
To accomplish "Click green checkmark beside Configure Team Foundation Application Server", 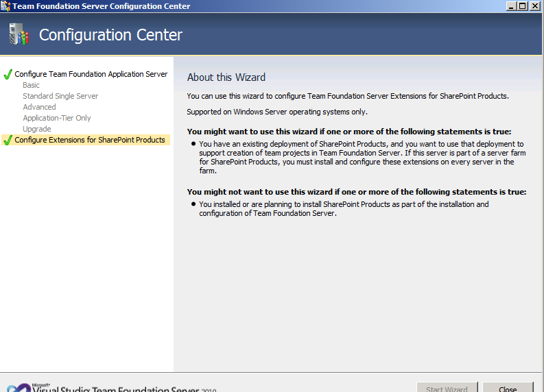I will coord(8,74).
